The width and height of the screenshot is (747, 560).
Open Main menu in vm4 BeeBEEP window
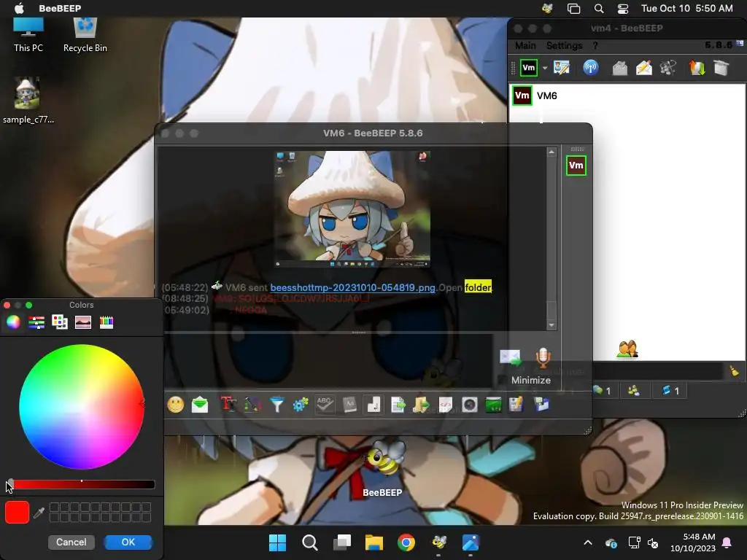coord(525,46)
